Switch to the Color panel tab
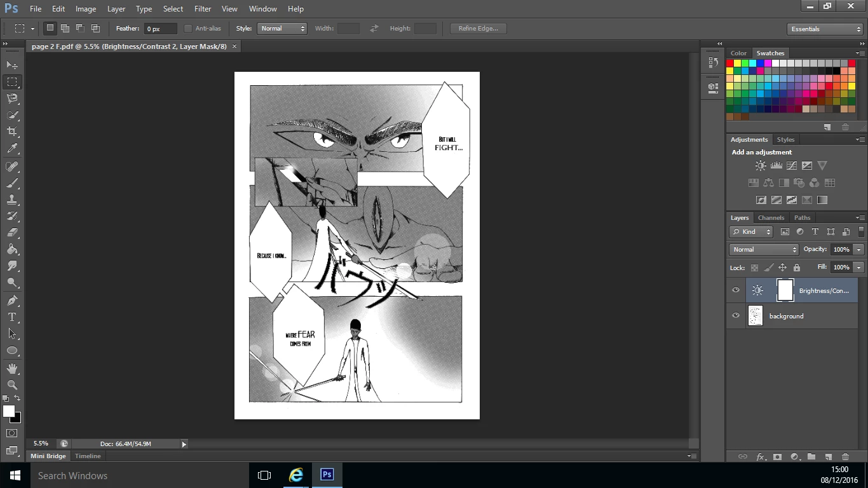 (738, 53)
